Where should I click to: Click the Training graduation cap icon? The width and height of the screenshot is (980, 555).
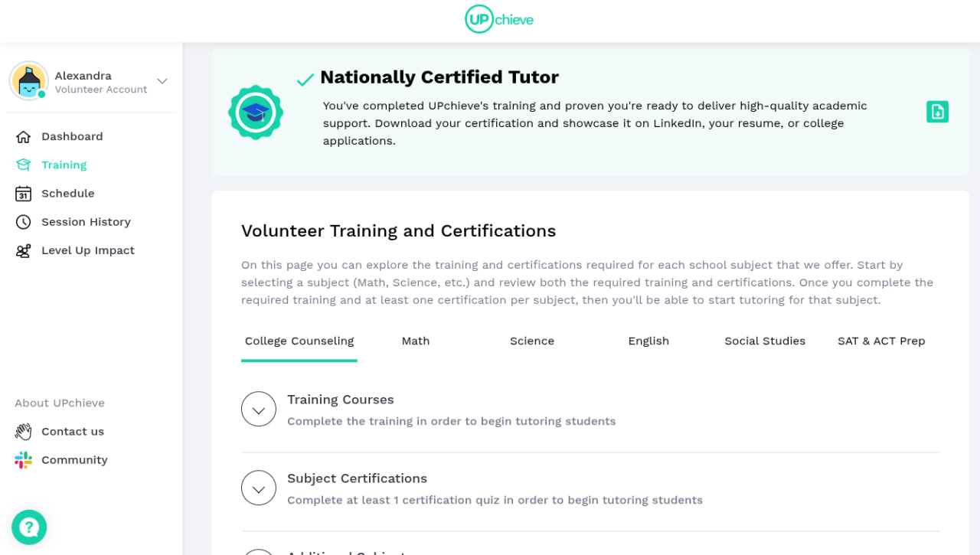24,165
